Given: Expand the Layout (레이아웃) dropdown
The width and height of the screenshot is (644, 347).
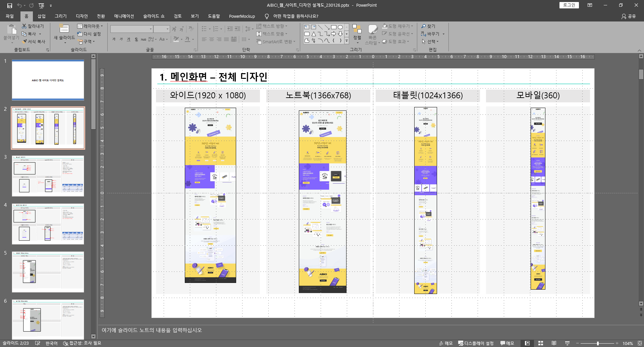Looking at the screenshot, I should (x=90, y=26).
